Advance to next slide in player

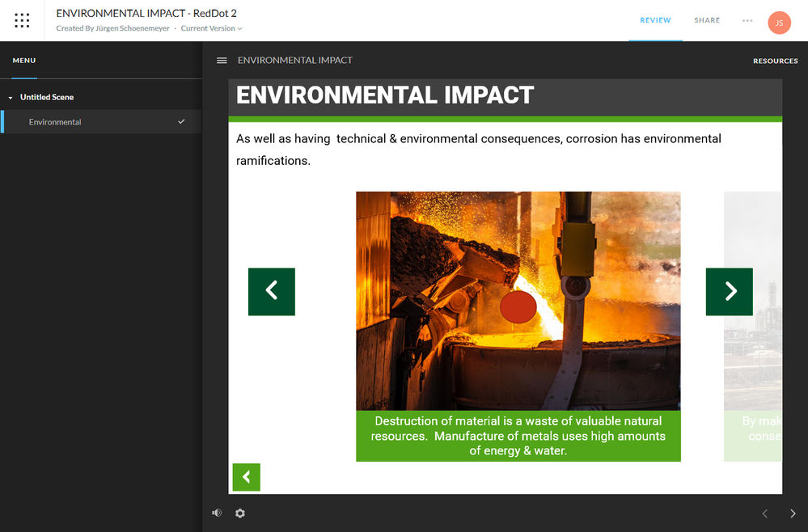[x=793, y=513]
